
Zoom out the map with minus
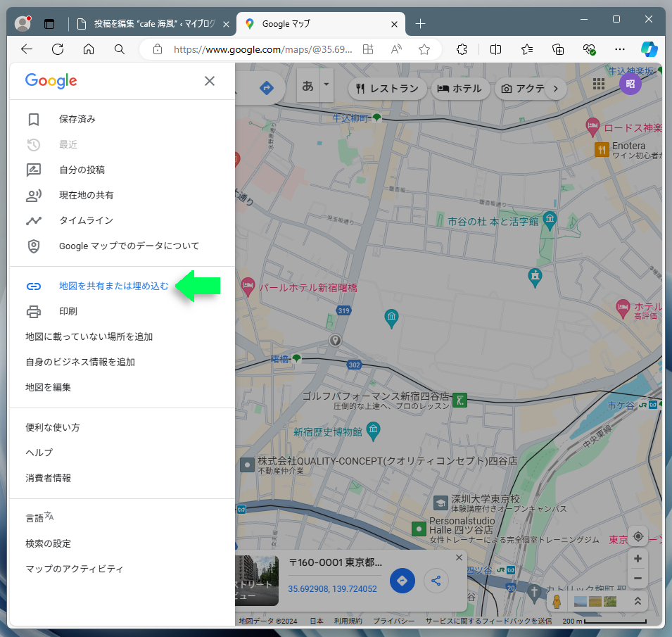point(638,579)
